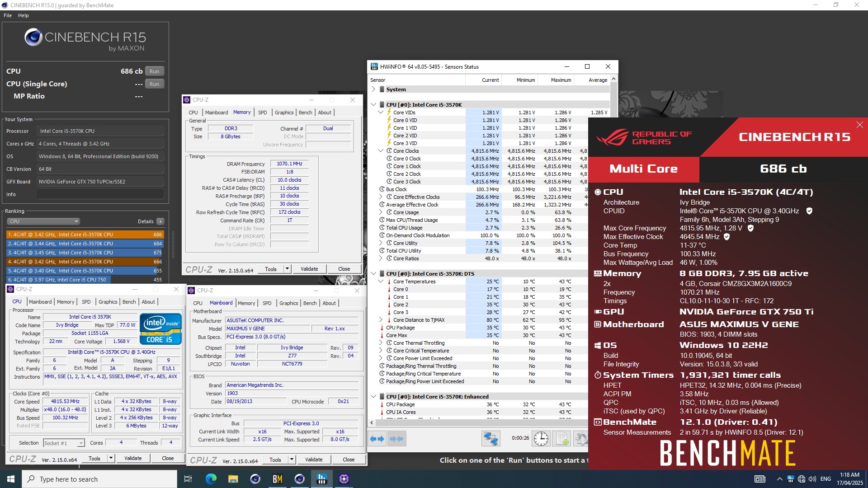Viewport: 868px width, 488px height.
Task: Click the Details arrow icon in Ranking
Action: click(x=160, y=221)
